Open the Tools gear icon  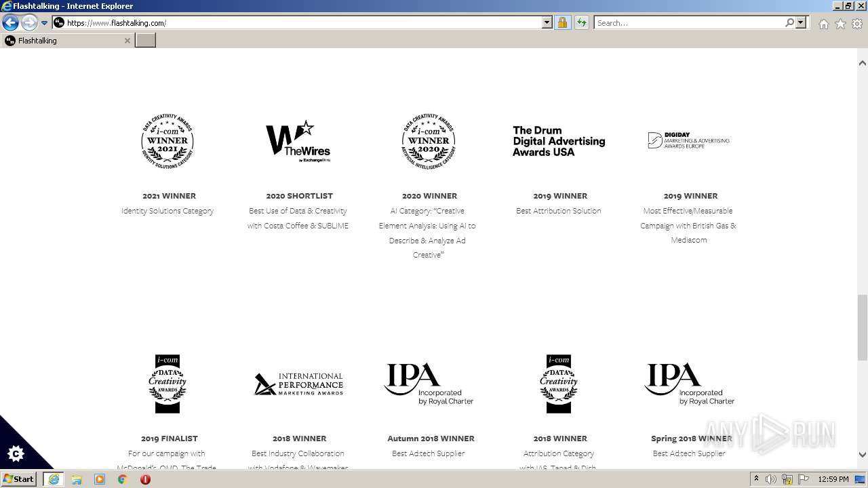click(857, 24)
